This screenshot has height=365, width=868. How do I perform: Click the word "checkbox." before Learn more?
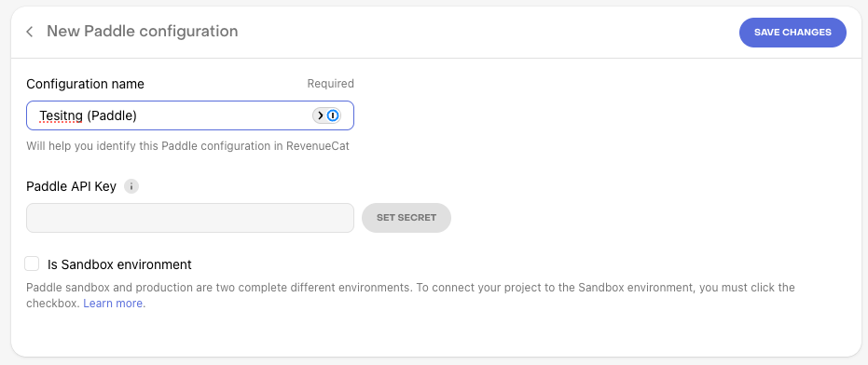click(53, 304)
